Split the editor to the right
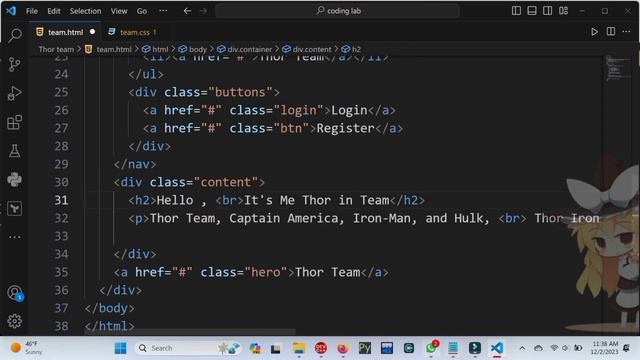Image resolution: width=640 pixels, height=360 pixels. tap(611, 31)
